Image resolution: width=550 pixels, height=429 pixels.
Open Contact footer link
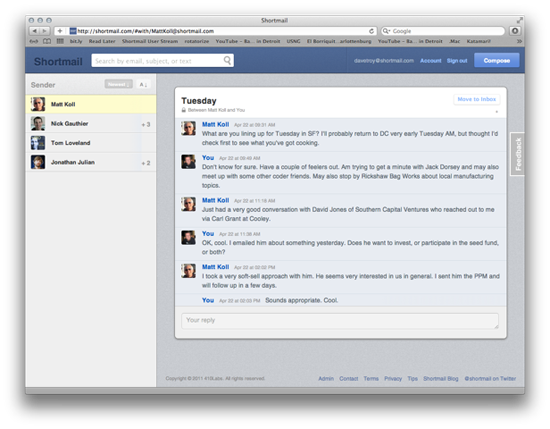(x=349, y=378)
